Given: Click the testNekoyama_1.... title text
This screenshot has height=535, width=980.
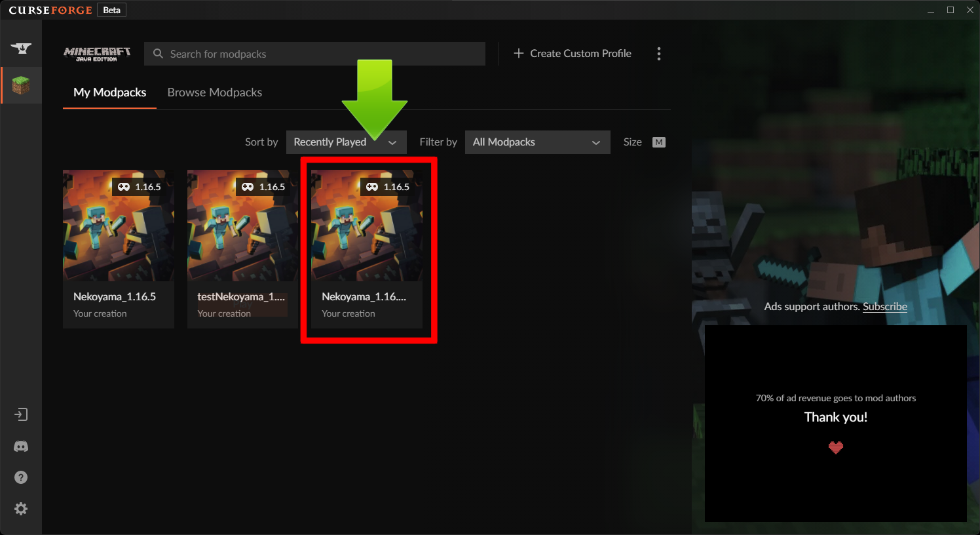Looking at the screenshot, I should coord(241,296).
